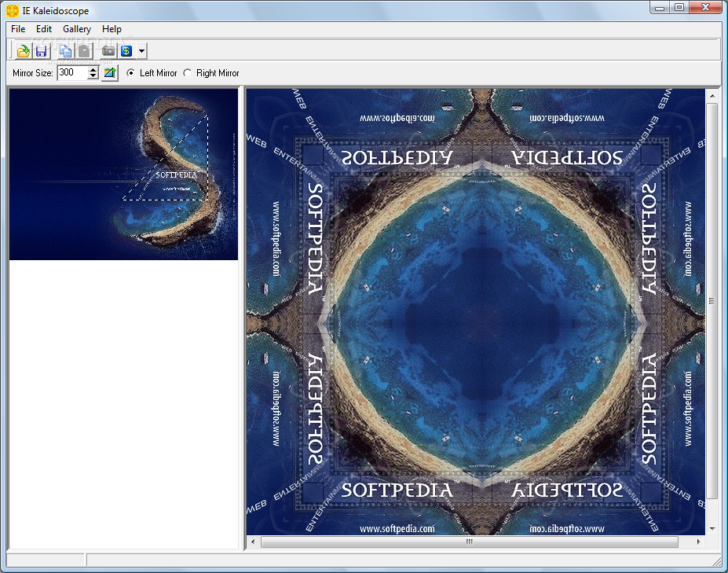Click into the Mirror Size field

[72, 72]
